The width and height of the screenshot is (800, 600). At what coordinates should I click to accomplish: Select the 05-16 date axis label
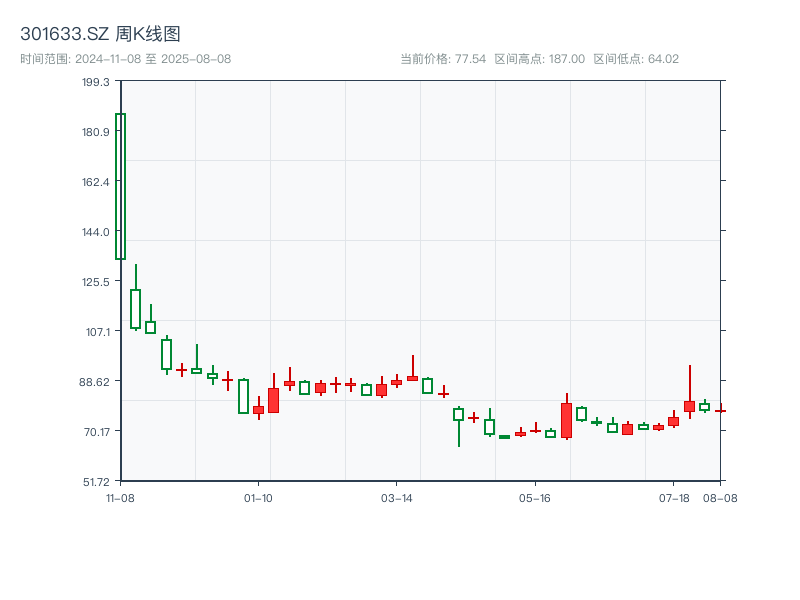click(x=535, y=497)
